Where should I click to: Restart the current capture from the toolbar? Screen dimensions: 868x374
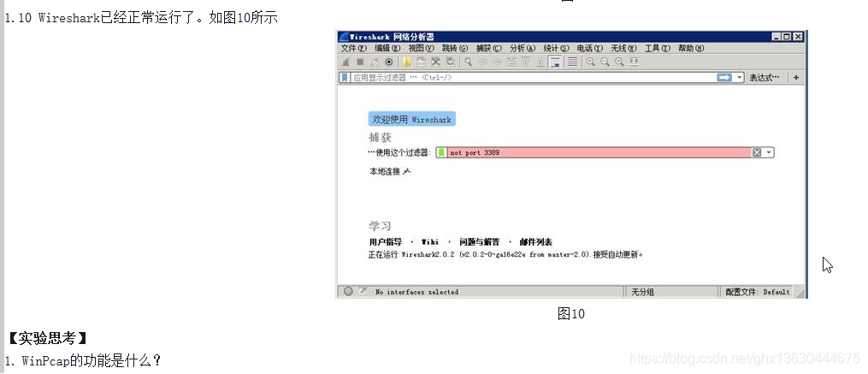(375, 62)
